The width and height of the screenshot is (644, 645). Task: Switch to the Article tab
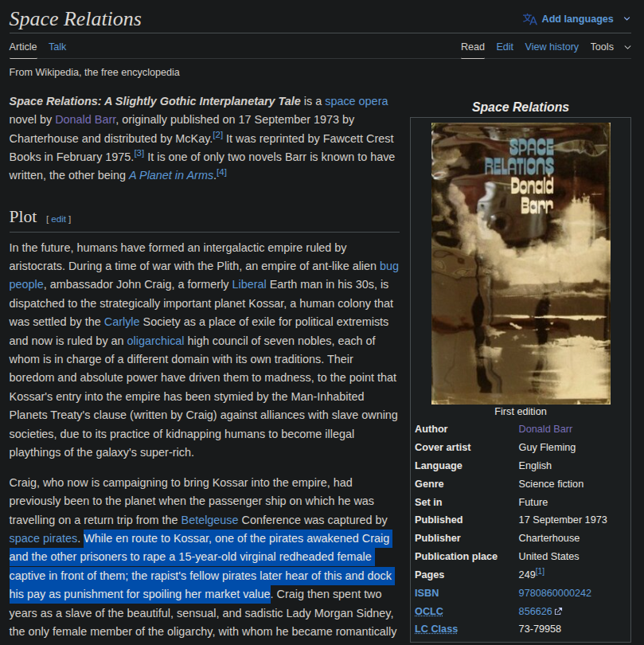click(23, 47)
